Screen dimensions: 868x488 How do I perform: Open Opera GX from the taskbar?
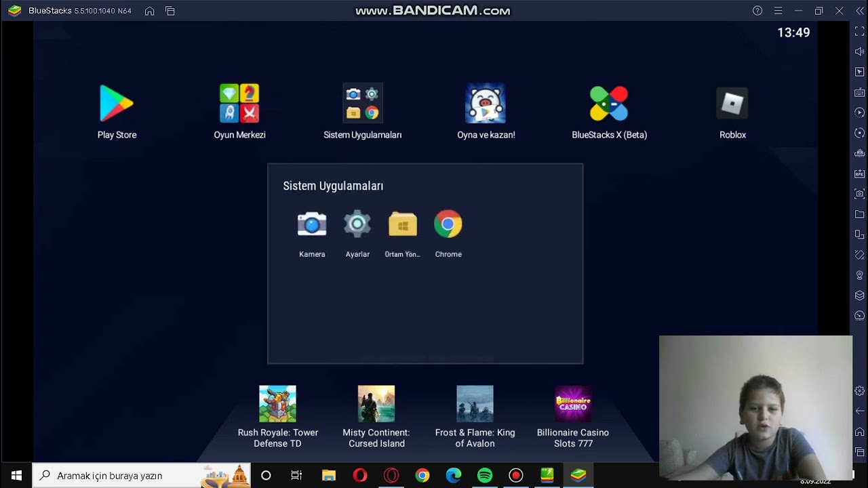[x=391, y=475]
